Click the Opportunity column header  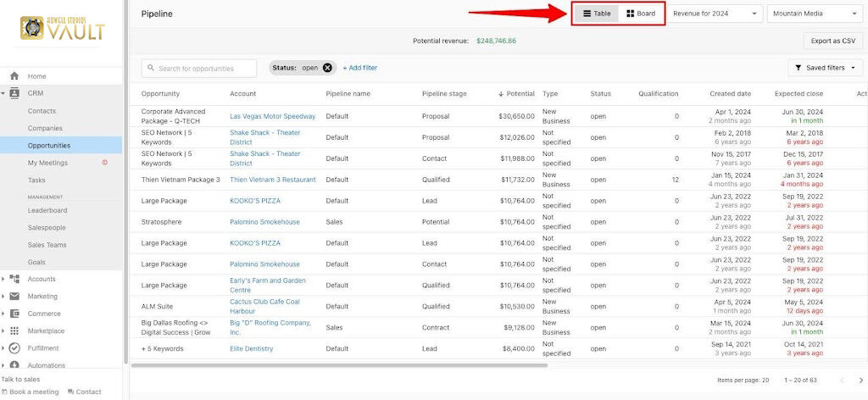click(x=160, y=94)
